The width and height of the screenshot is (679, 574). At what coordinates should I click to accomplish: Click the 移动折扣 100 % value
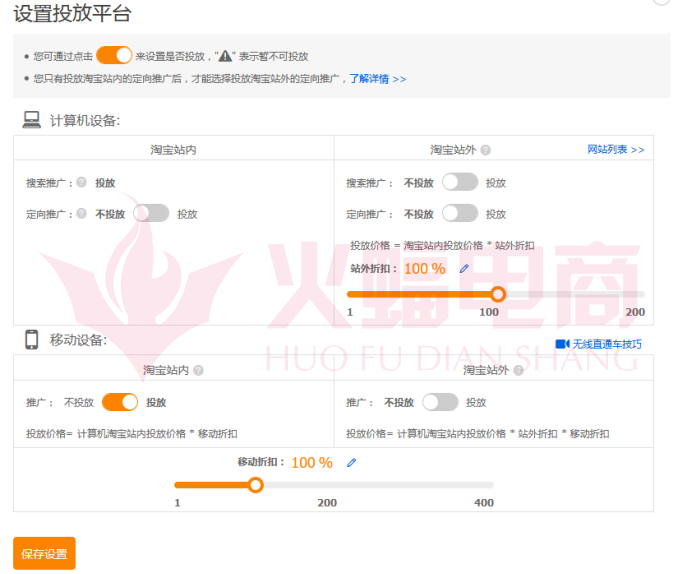pos(312,463)
